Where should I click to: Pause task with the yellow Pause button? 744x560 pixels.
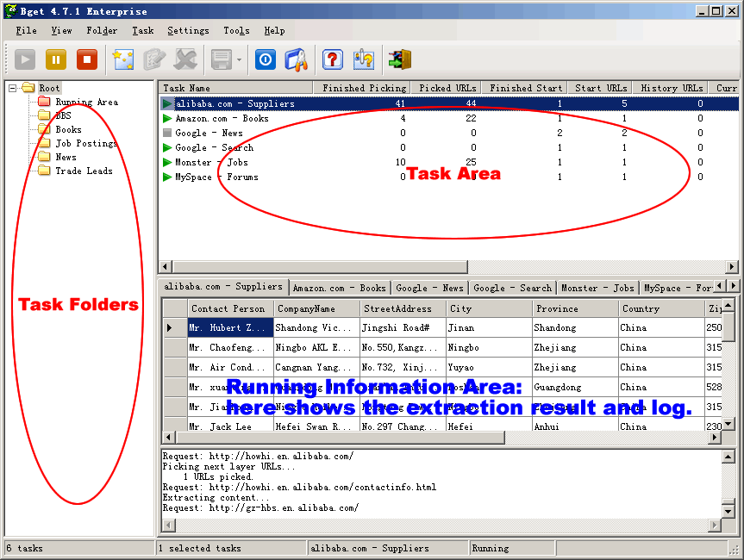point(55,59)
